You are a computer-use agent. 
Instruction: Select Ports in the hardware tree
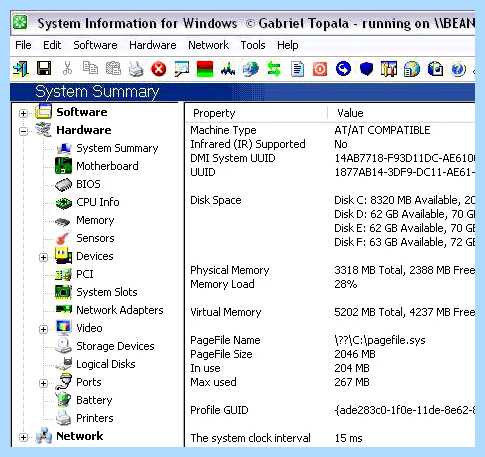[x=89, y=382]
